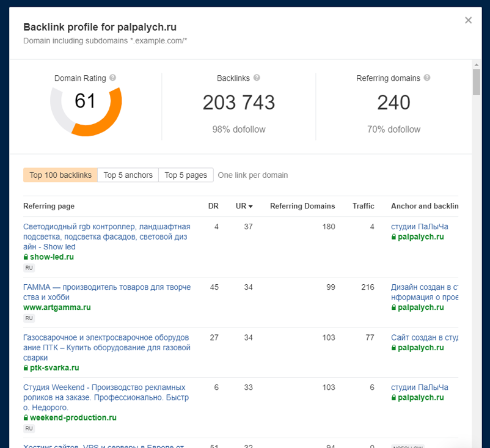
Task: Sort results by the Traffic column header
Action: coord(364,206)
